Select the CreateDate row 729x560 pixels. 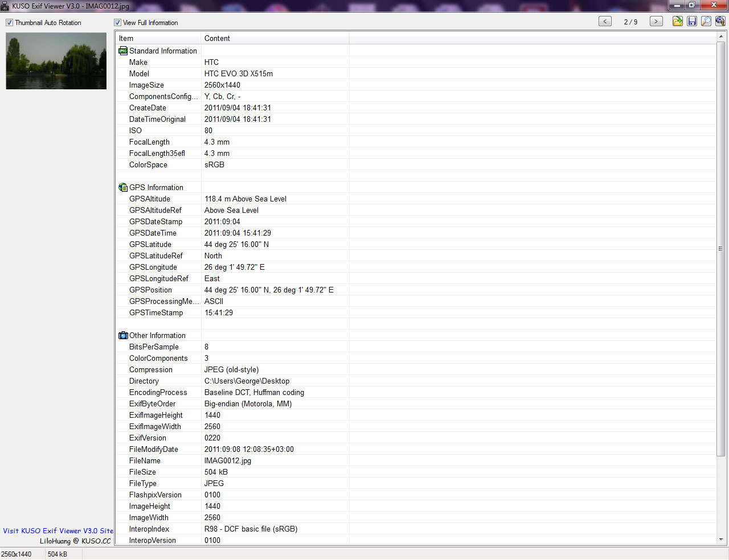(x=416, y=108)
